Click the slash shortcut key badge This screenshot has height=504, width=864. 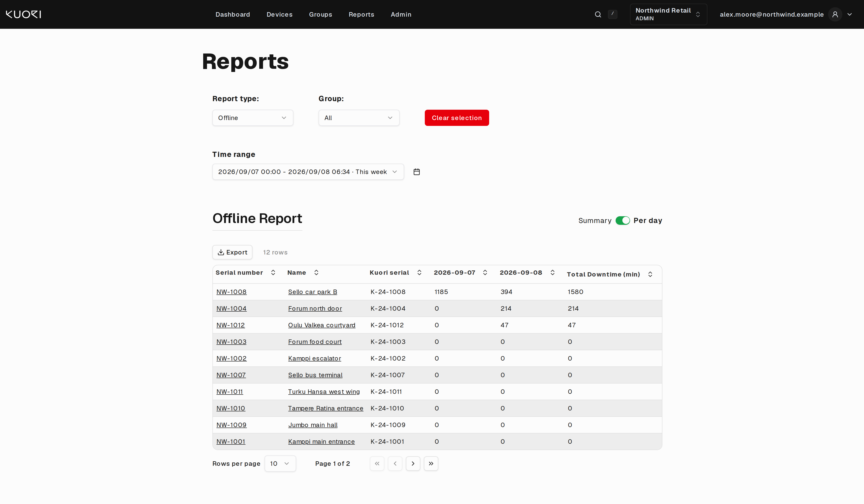pos(612,14)
